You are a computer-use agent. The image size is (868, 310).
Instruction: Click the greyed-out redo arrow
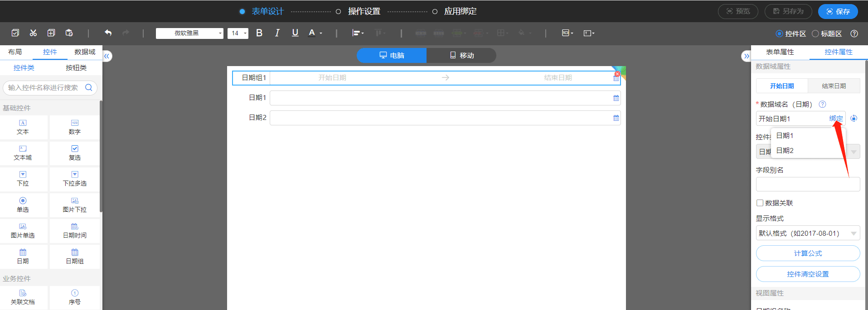pyautogui.click(x=126, y=33)
